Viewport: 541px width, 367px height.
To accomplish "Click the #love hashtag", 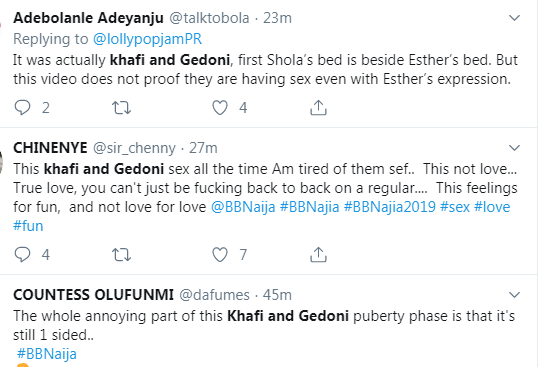I will [492, 207].
